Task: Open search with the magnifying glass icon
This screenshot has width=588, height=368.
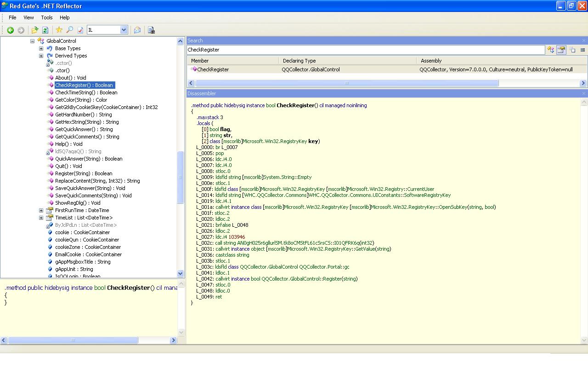Action: (69, 30)
